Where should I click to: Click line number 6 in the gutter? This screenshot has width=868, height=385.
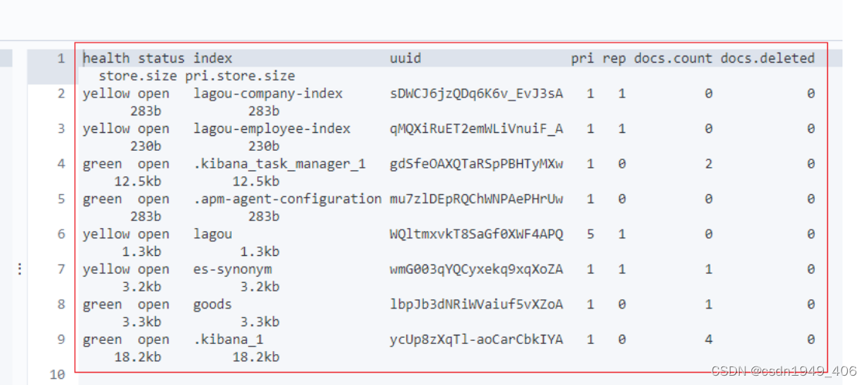click(62, 234)
